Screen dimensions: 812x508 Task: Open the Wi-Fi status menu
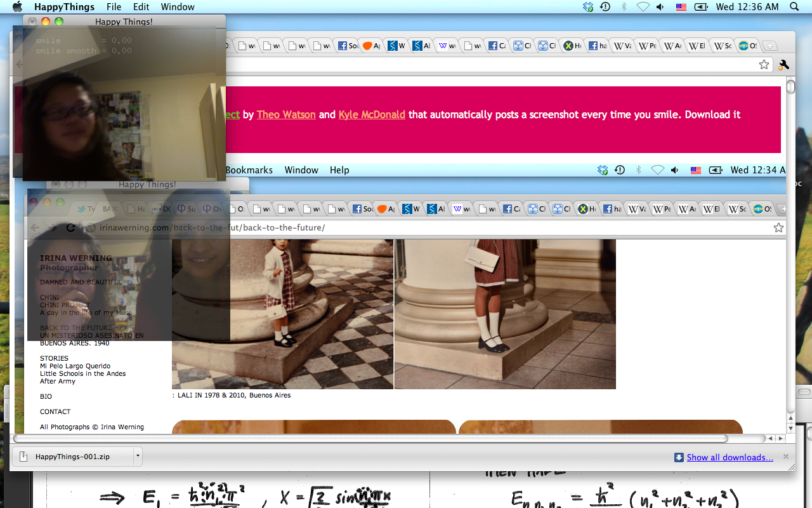pyautogui.click(x=643, y=7)
